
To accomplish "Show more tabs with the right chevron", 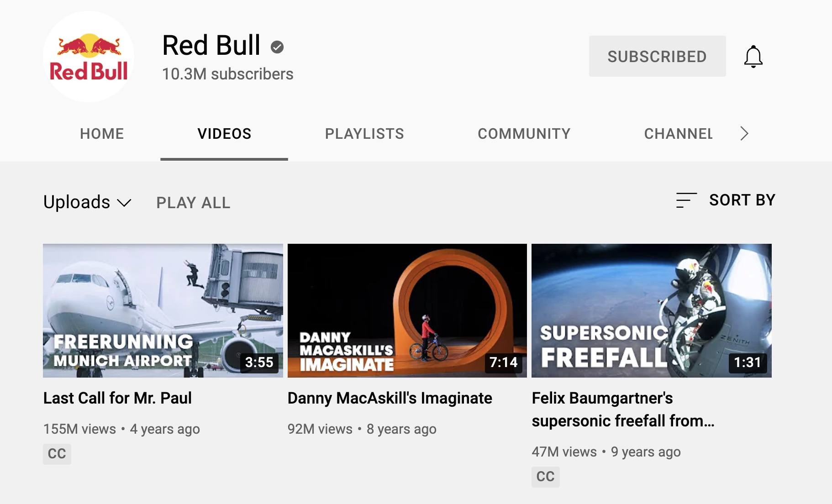I will (x=744, y=133).
